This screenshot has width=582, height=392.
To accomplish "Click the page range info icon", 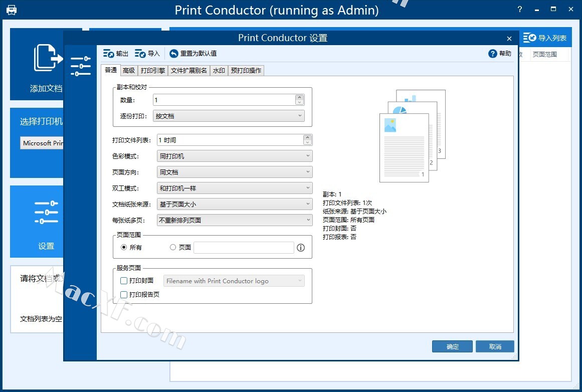I will (301, 248).
